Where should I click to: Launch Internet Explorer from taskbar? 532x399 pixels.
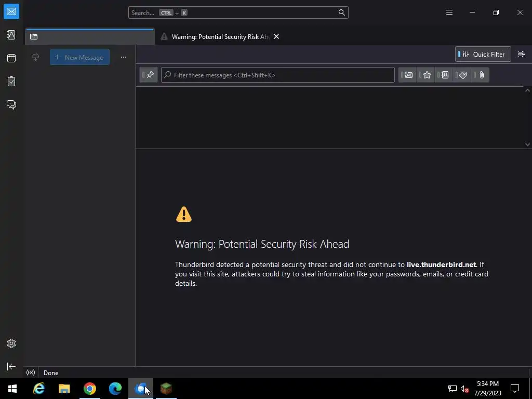tap(38, 389)
